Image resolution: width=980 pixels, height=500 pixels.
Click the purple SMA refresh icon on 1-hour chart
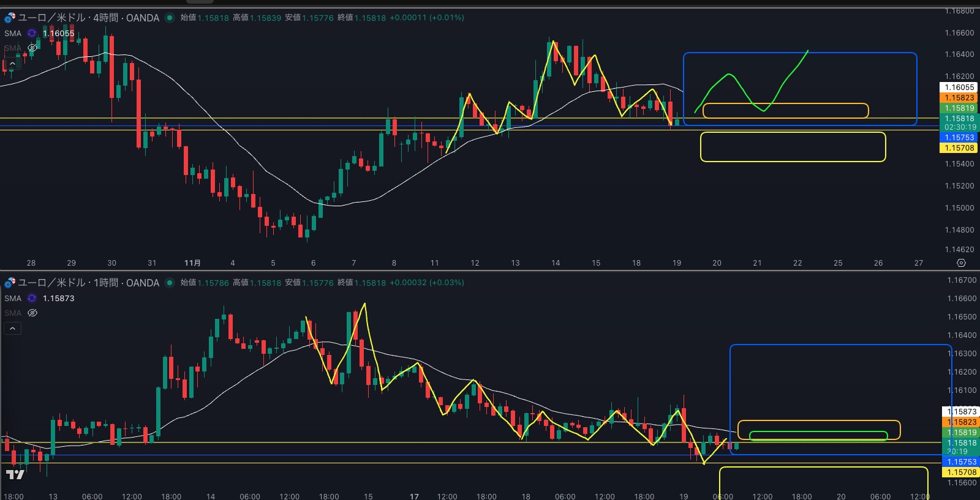coord(32,298)
